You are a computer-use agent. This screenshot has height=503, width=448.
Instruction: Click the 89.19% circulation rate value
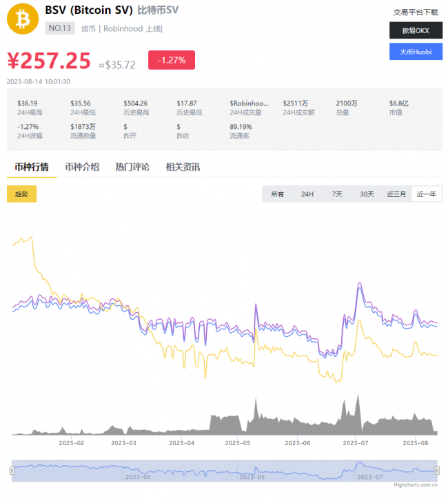pyautogui.click(x=241, y=127)
